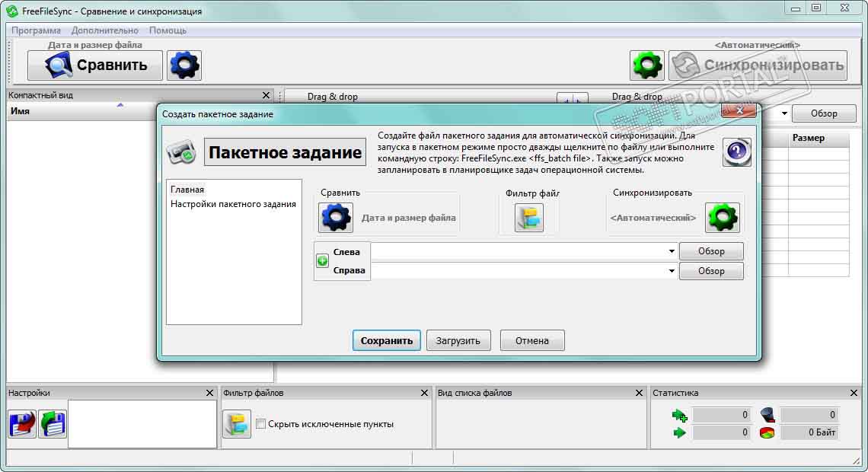This screenshot has height=472, width=868.
Task: Close the Компактный вид panel
Action: click(266, 95)
